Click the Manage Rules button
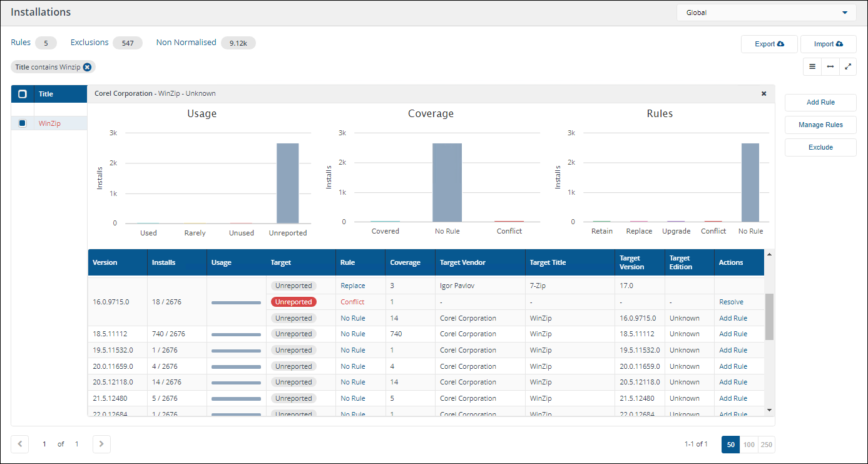The width and height of the screenshot is (868, 464). click(820, 125)
